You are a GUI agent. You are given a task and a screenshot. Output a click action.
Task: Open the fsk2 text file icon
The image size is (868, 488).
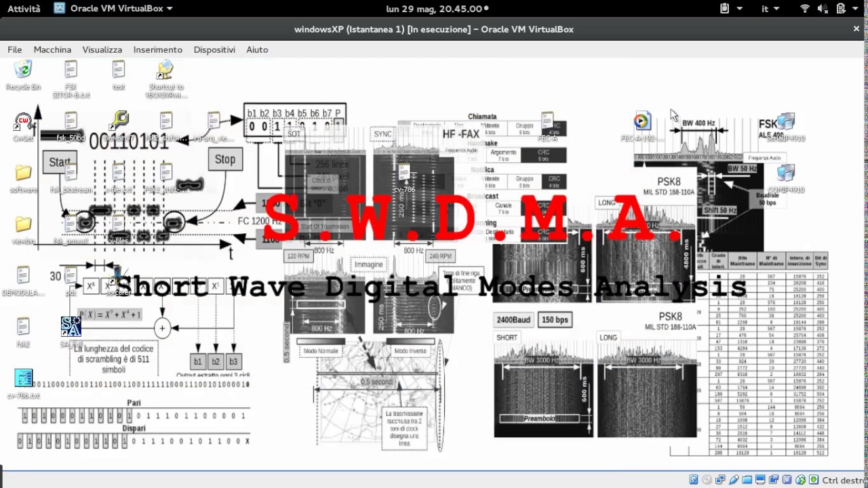tap(23, 327)
